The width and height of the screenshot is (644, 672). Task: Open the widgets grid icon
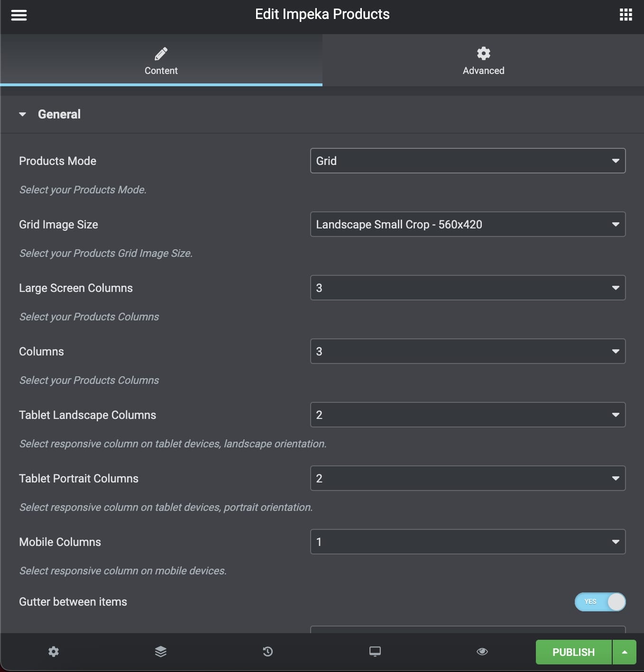(626, 15)
